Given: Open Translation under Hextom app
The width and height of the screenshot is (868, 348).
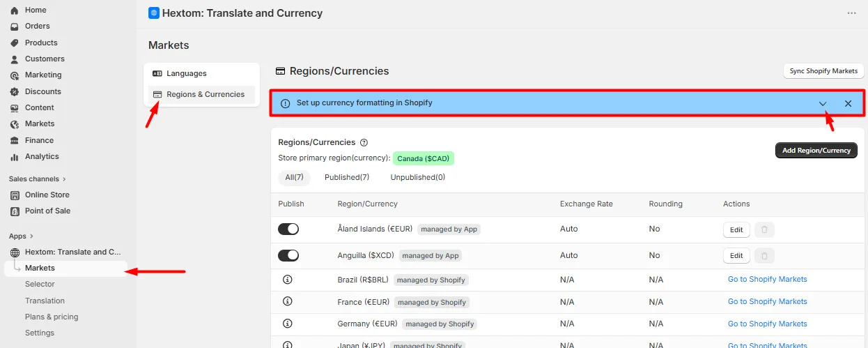Looking at the screenshot, I should [45, 301].
